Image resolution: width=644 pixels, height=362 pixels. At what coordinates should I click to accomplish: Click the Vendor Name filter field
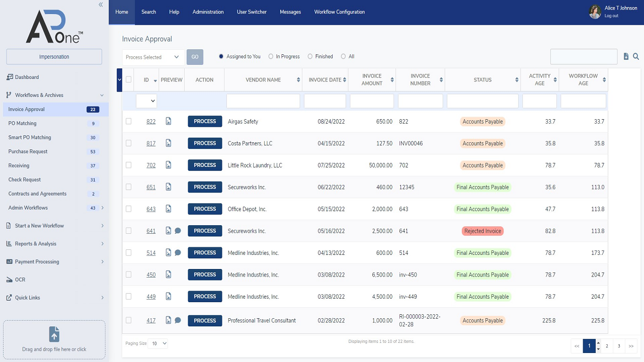263,101
